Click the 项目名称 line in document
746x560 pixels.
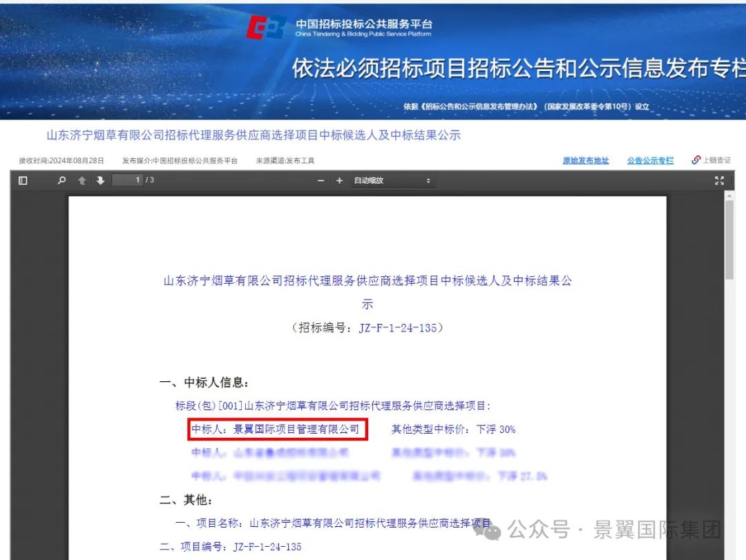[x=333, y=523]
